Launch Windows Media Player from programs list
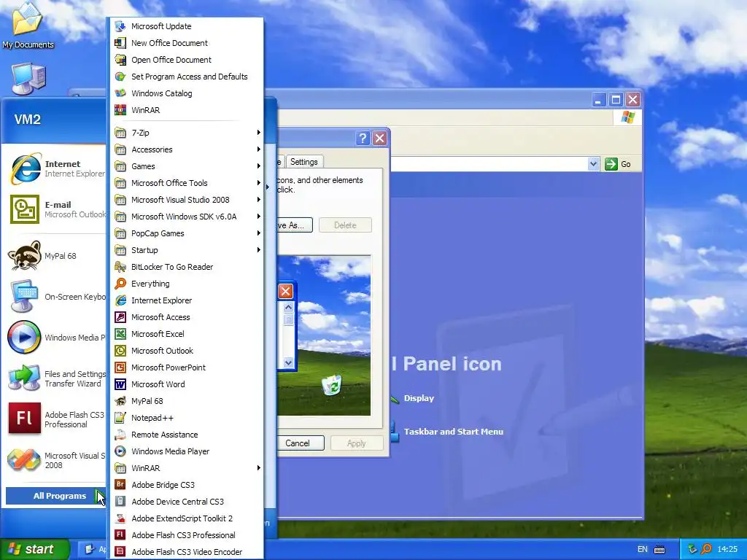This screenshot has height=560, width=747. [x=187, y=451]
